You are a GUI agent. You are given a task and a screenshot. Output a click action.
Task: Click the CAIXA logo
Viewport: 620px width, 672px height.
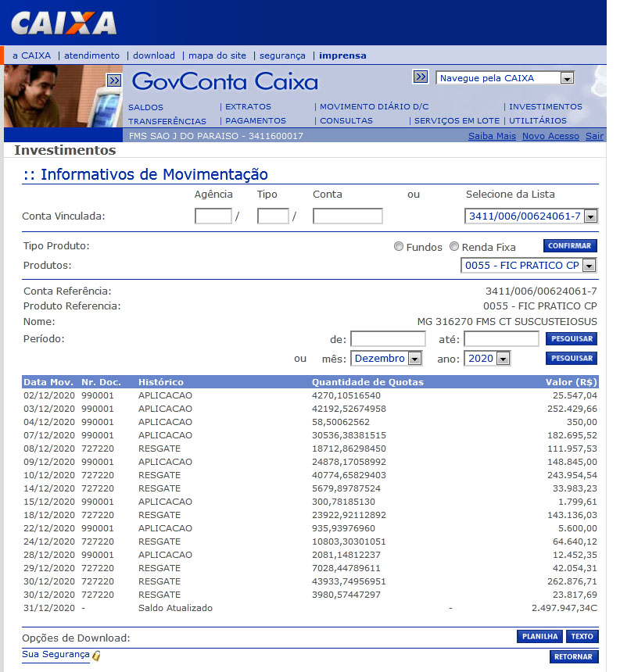point(63,23)
